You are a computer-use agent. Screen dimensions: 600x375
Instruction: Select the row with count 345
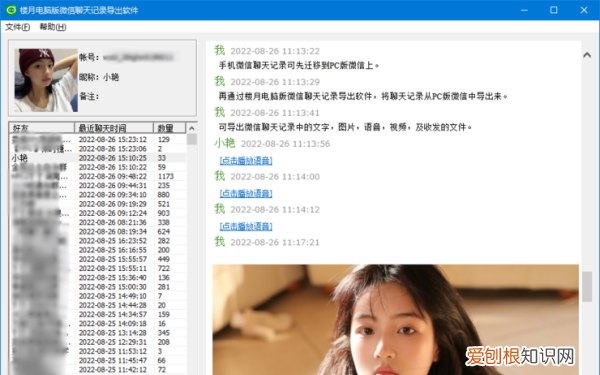click(98, 333)
